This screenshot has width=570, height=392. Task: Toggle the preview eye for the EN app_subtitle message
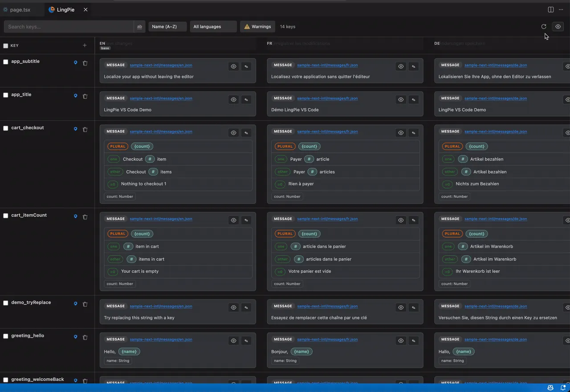coord(234,67)
